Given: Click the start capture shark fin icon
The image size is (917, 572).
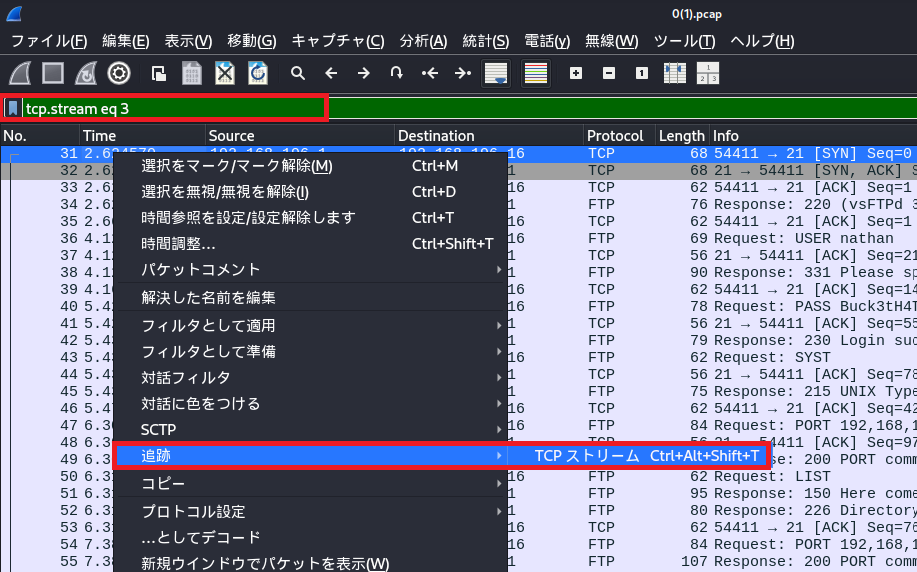Looking at the screenshot, I should pyautogui.click(x=21, y=73).
